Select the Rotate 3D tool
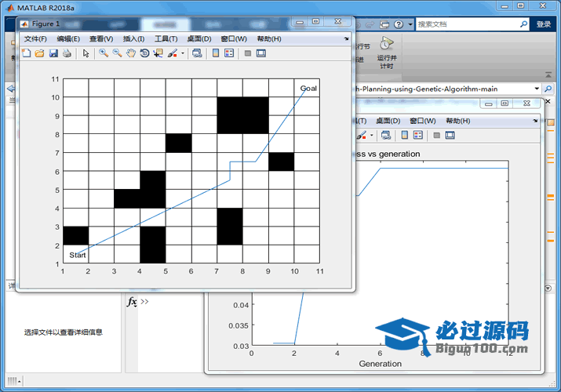This screenshot has height=392, width=561. [144, 53]
